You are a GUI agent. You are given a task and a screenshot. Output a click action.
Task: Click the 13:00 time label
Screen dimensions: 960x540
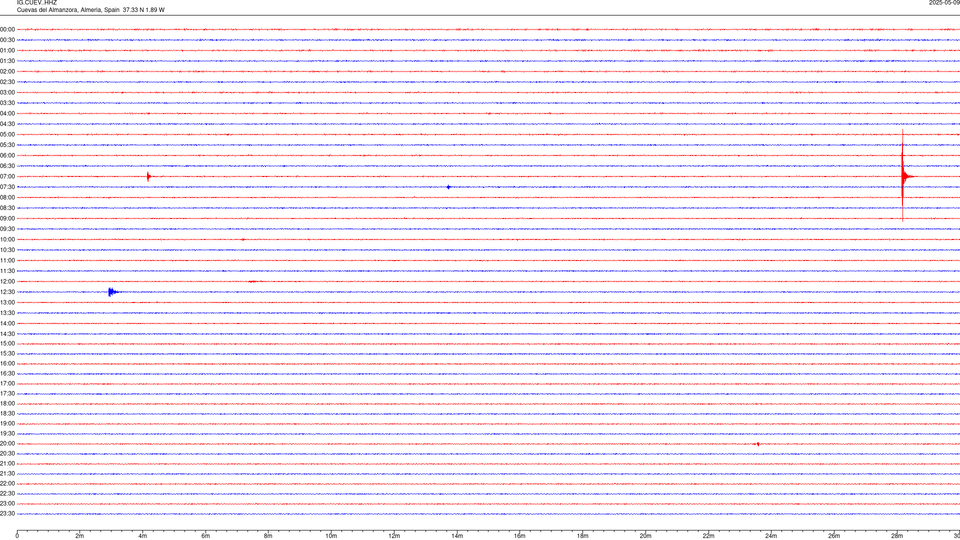(7, 302)
